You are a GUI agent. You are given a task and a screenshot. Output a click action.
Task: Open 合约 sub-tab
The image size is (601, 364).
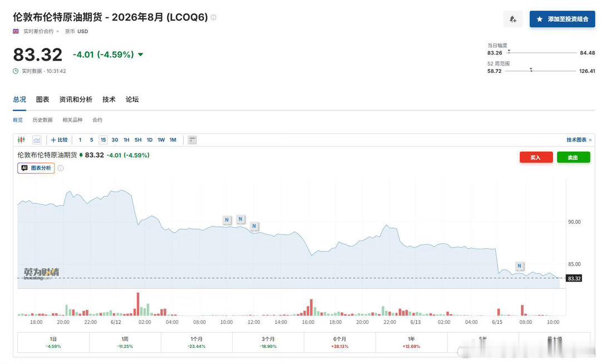(x=97, y=120)
